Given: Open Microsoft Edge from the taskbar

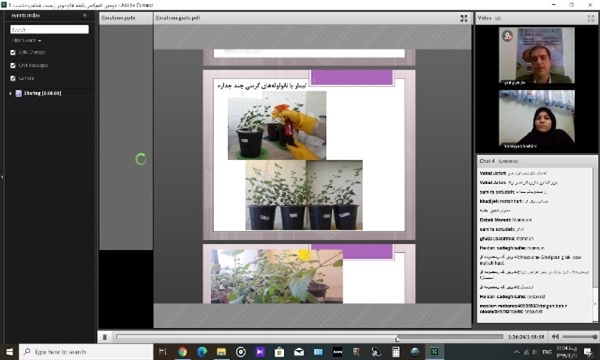Looking at the screenshot, I should tap(202, 352).
